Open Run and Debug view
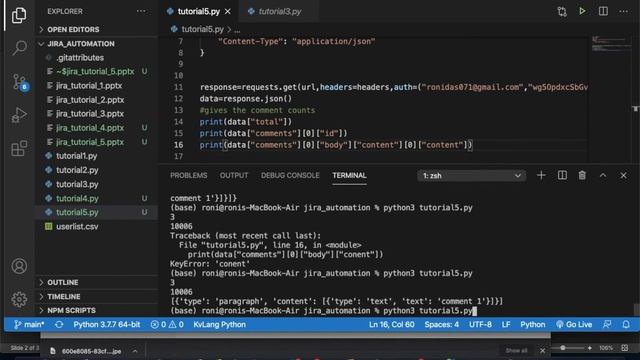The height and width of the screenshot is (360, 640). point(19,115)
